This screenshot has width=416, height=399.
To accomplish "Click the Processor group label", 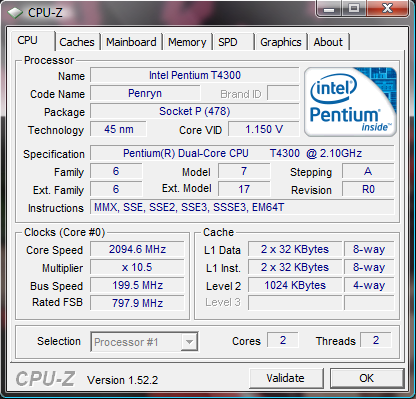I will tap(49, 60).
